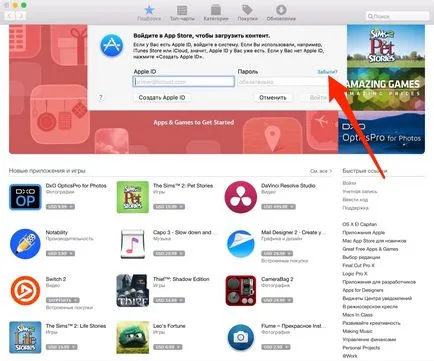Click the Отменить button
434x361 pixels.
tap(273, 98)
